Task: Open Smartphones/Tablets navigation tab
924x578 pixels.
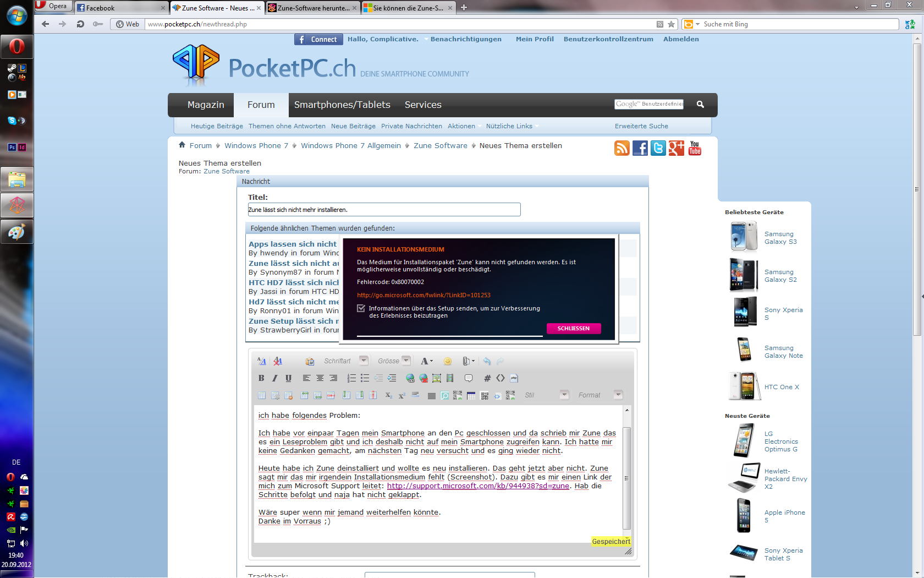Action: click(342, 105)
